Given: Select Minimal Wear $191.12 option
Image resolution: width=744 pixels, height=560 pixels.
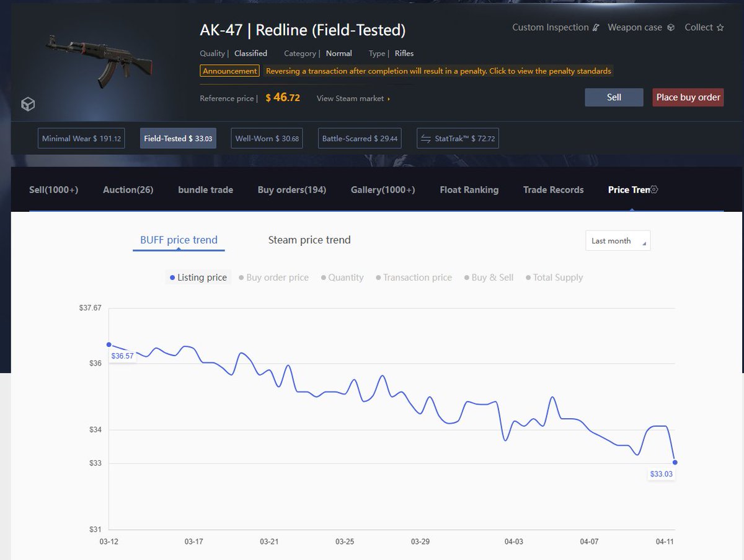Looking at the screenshot, I should [x=81, y=139].
